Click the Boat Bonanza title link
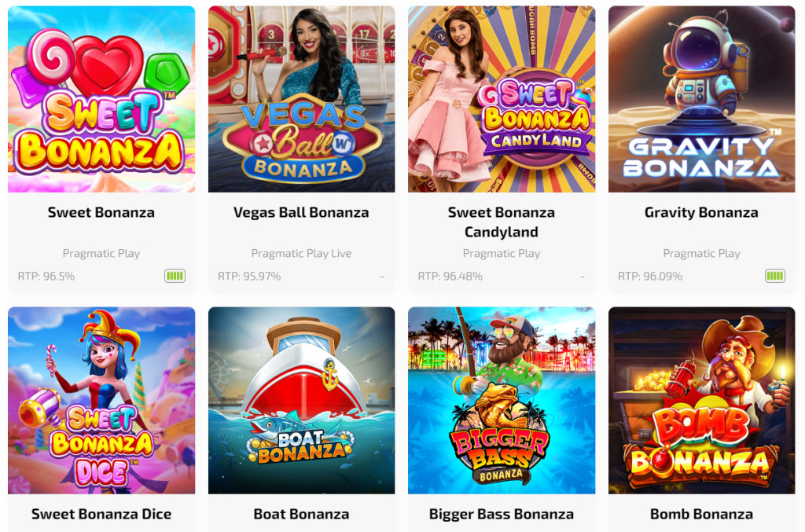This screenshot has width=805, height=532. point(301,514)
